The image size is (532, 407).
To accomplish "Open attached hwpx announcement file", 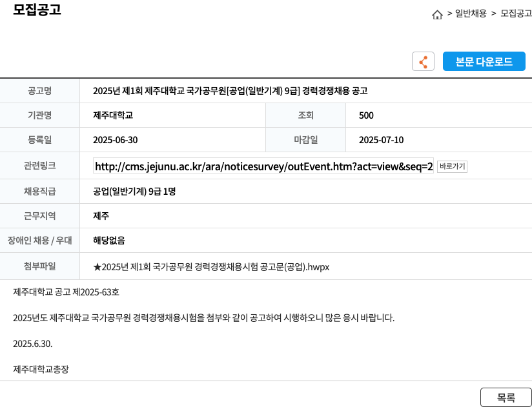I will [x=211, y=267].
